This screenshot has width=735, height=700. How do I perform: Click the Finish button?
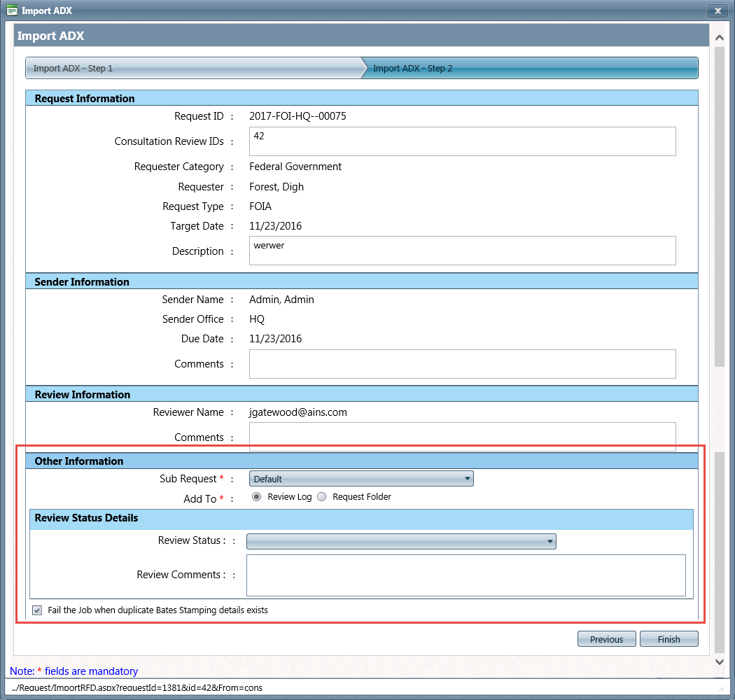point(668,639)
